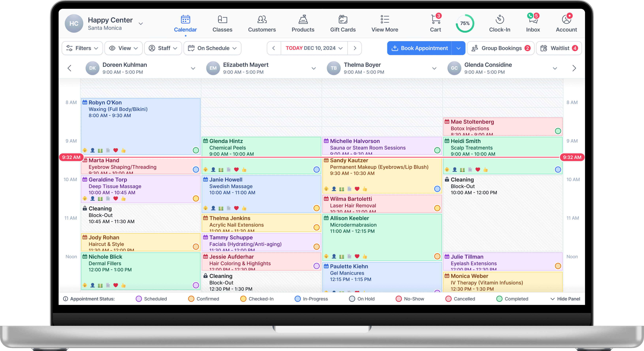Toggle status circle on Marta Hand appointment

(x=196, y=169)
